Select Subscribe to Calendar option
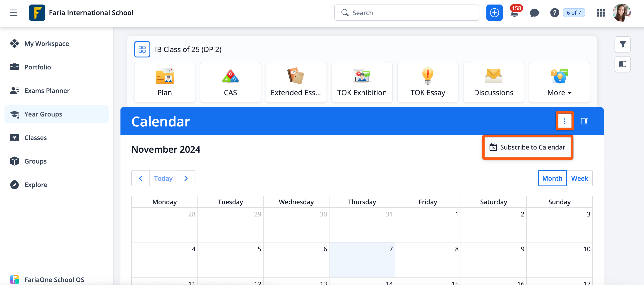This screenshot has height=285, width=644. [x=528, y=147]
